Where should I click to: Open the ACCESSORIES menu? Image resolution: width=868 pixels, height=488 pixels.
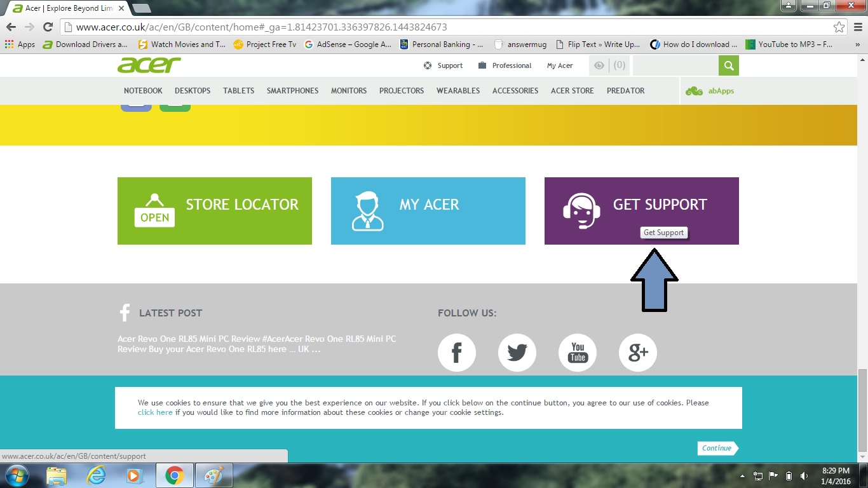click(x=515, y=91)
